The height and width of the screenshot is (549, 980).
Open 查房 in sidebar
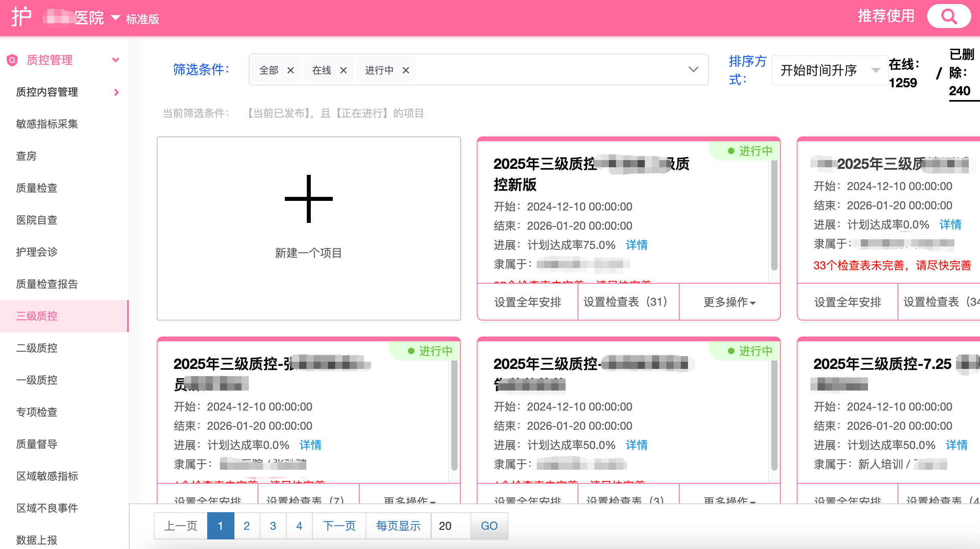pyautogui.click(x=26, y=156)
